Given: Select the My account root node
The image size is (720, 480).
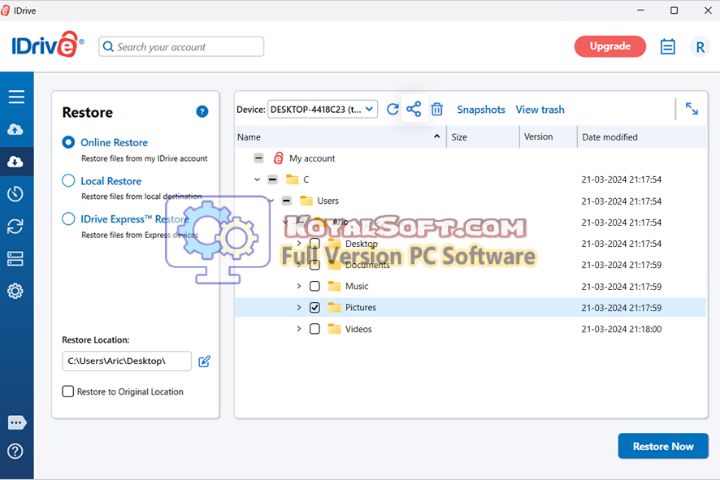Looking at the screenshot, I should pyautogui.click(x=312, y=158).
